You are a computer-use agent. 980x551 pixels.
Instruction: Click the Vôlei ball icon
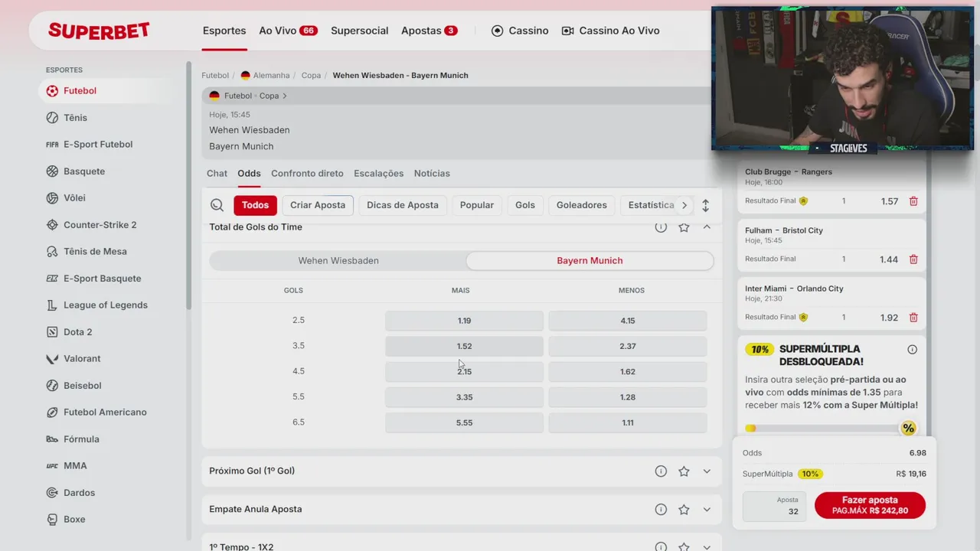[52, 198]
